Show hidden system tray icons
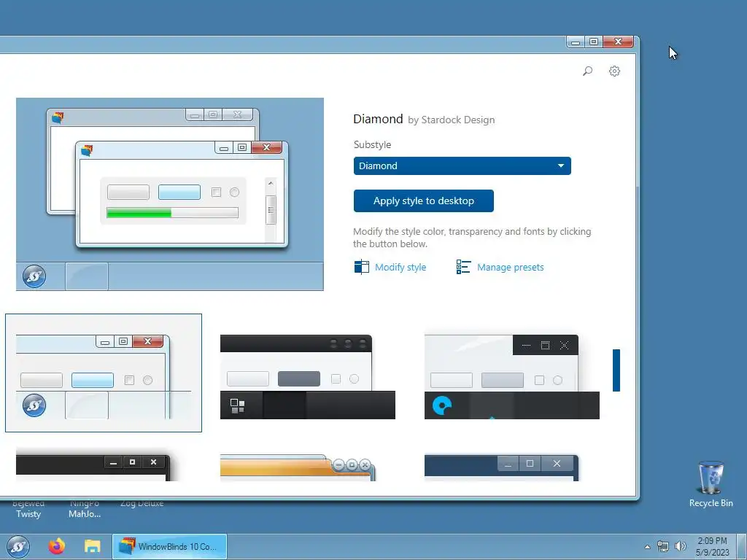The height and width of the screenshot is (560, 747). click(647, 547)
